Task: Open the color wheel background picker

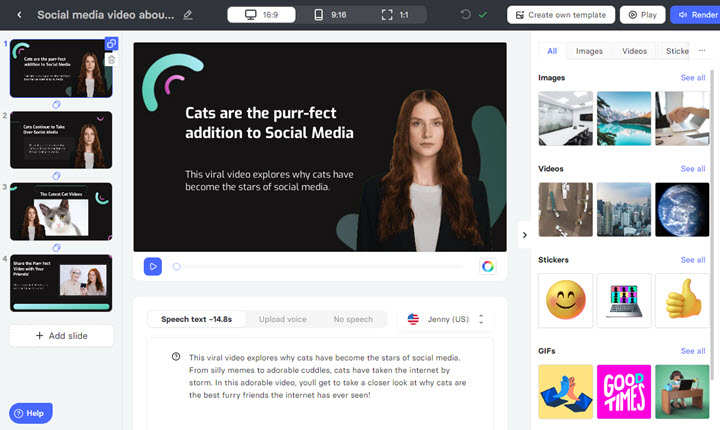Action: coord(488,266)
